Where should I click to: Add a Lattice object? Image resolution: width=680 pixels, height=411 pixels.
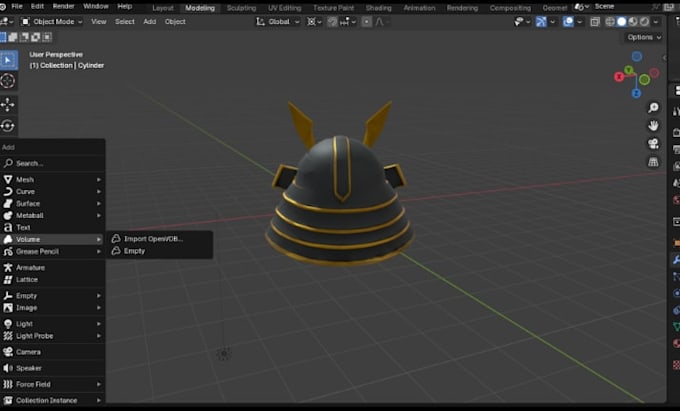(x=52, y=280)
